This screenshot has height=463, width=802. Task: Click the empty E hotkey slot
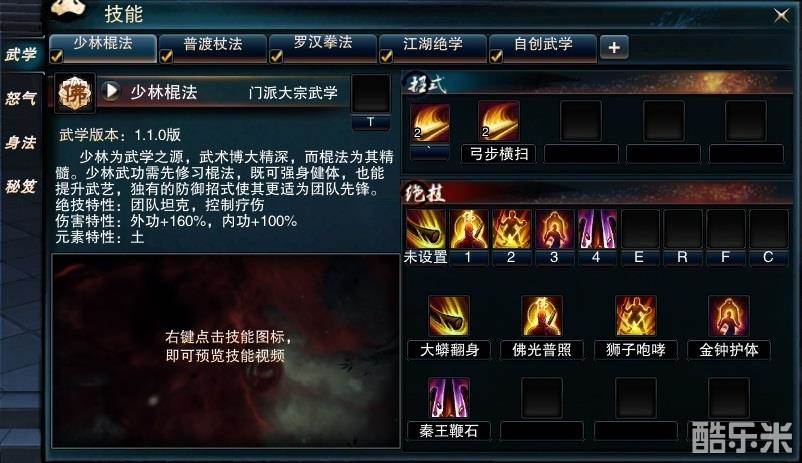(x=639, y=229)
